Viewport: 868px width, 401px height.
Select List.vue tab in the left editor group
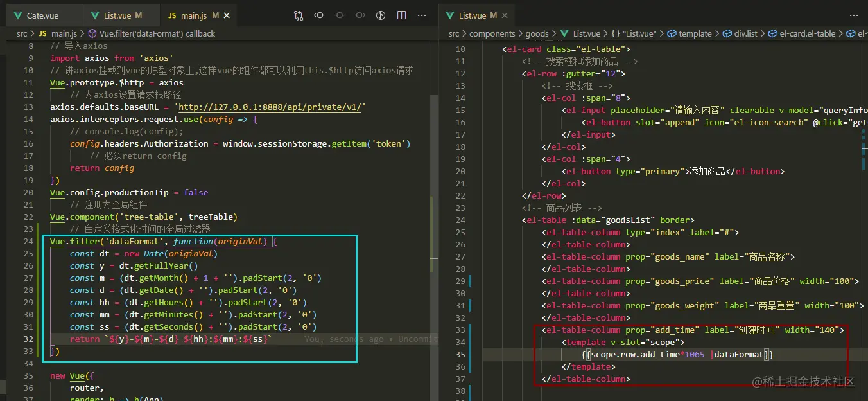coord(117,15)
